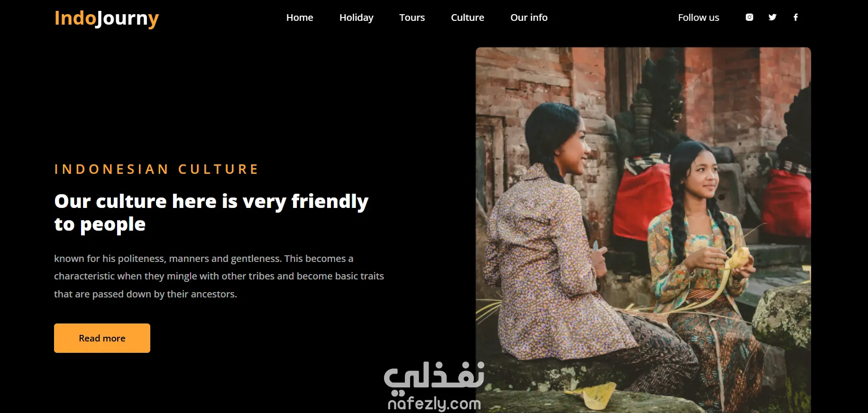The image size is (868, 413).
Task: Go to the Home nav item
Action: pos(300,18)
